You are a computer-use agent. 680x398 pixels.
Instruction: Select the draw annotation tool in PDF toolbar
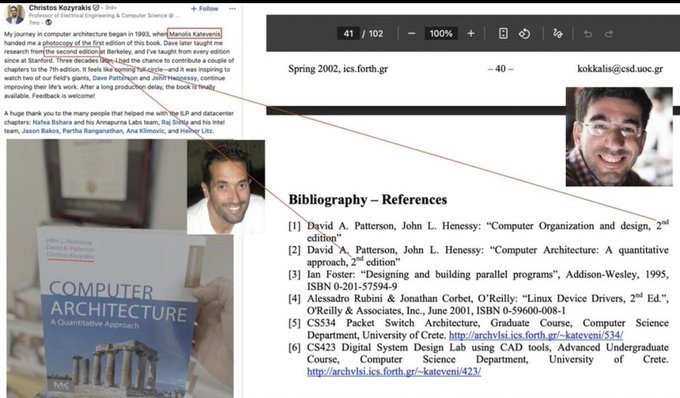pyautogui.click(x=558, y=34)
